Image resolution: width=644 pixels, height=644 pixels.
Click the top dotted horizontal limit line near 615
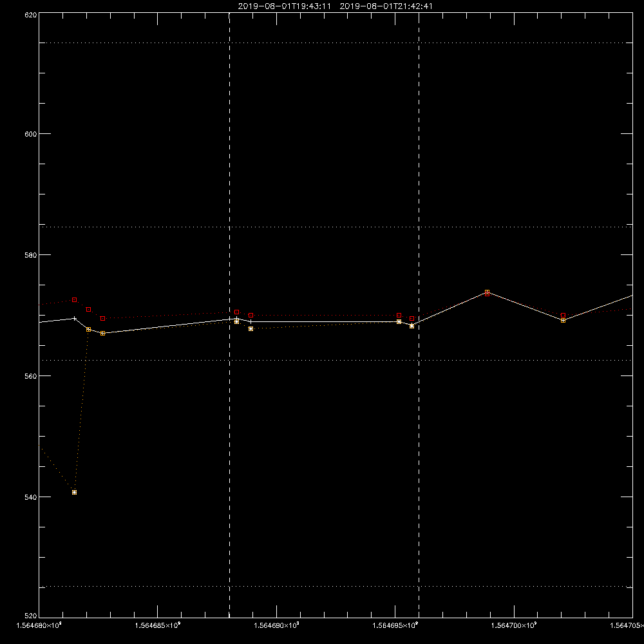coord(336,43)
